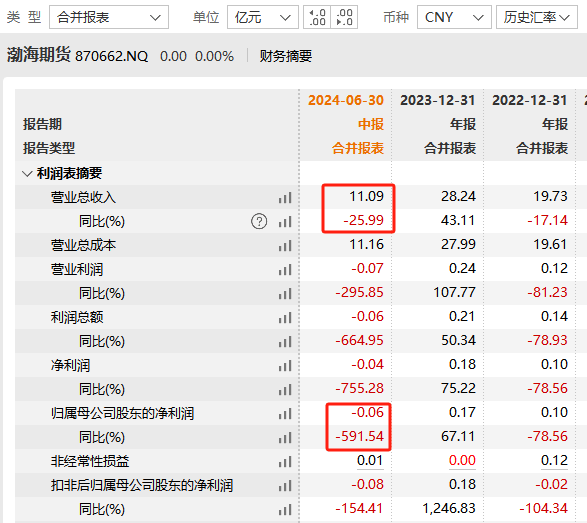Open chart icon for 利润总额 同比(%) row
The width and height of the screenshot is (587, 523).
[x=285, y=341]
